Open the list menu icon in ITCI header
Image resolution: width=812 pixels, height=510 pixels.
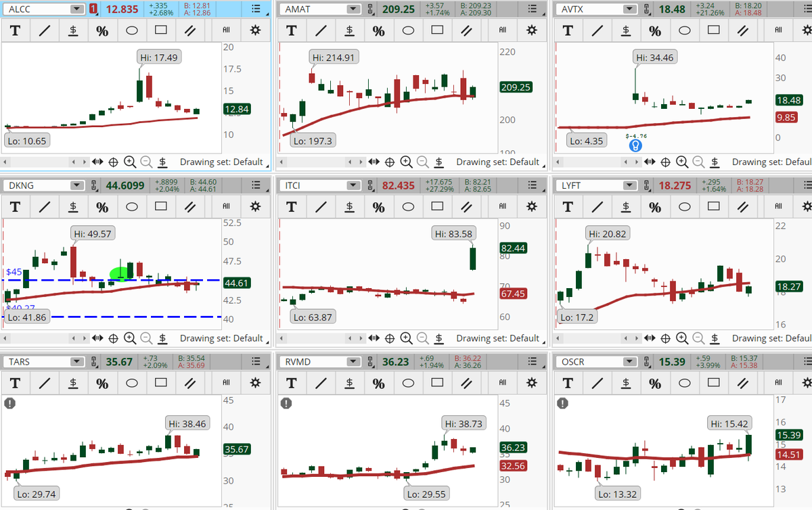(532, 185)
